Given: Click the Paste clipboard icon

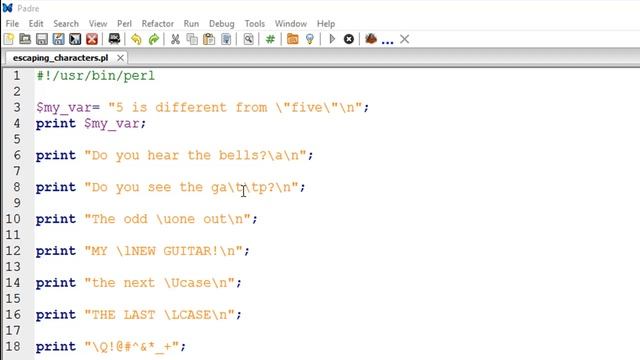Looking at the screenshot, I should [209, 39].
